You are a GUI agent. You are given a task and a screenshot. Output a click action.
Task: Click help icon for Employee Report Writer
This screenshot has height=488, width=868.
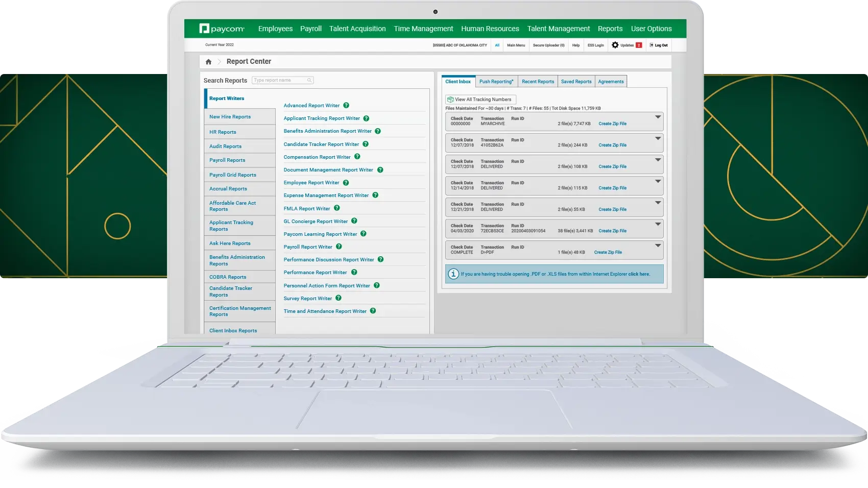(x=346, y=183)
